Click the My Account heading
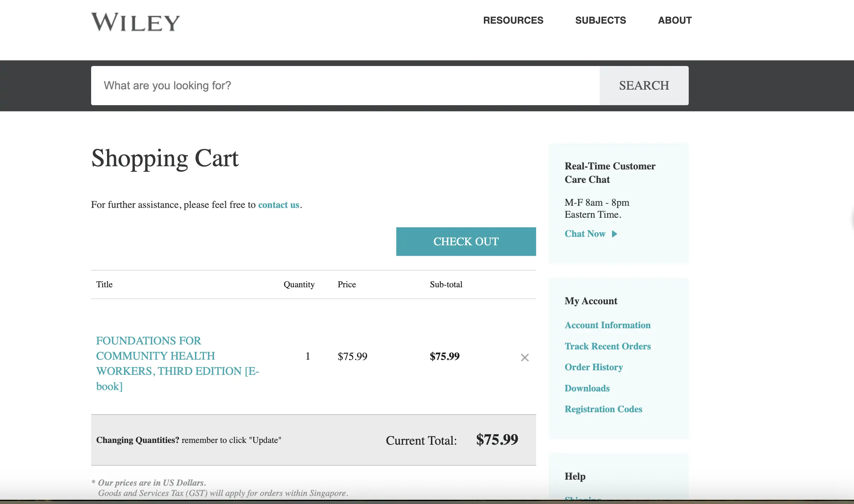The image size is (854, 504). (x=591, y=301)
